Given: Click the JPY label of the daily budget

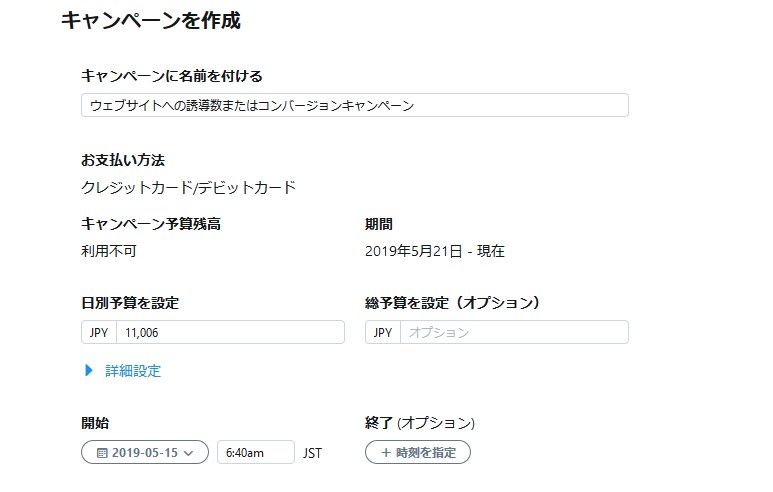Looking at the screenshot, I should coord(99,332).
